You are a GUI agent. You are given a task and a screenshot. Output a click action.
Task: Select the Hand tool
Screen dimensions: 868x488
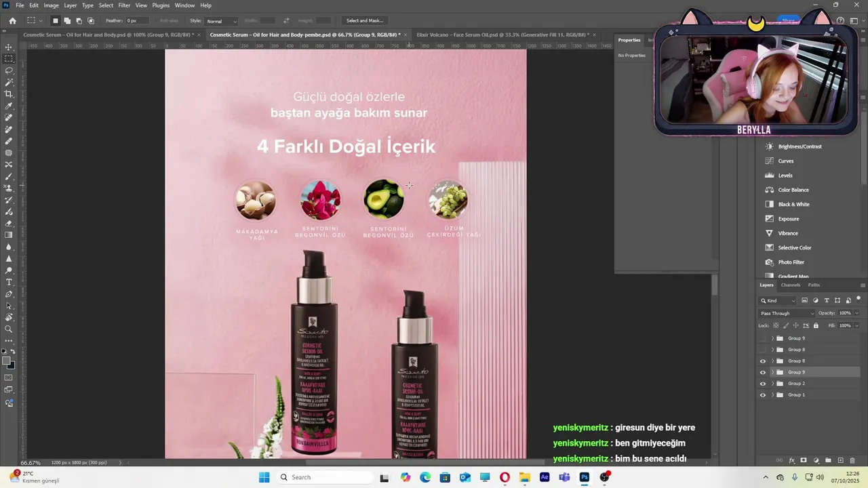click(9, 317)
